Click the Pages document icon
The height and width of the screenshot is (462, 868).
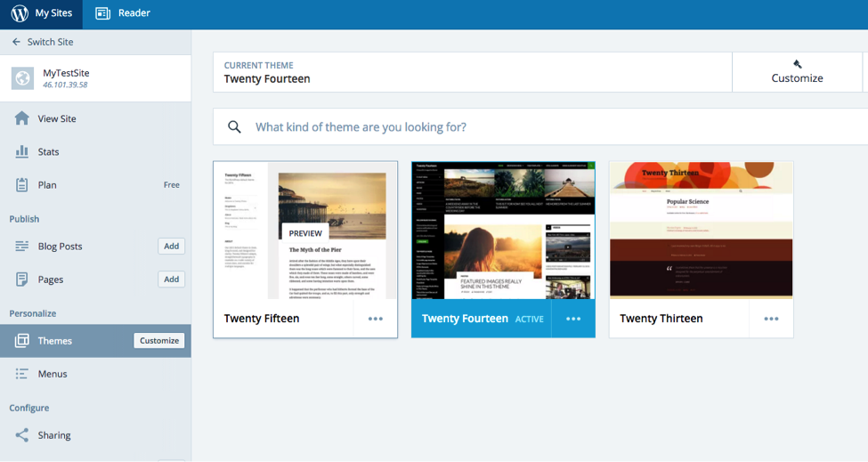pyautogui.click(x=21, y=280)
